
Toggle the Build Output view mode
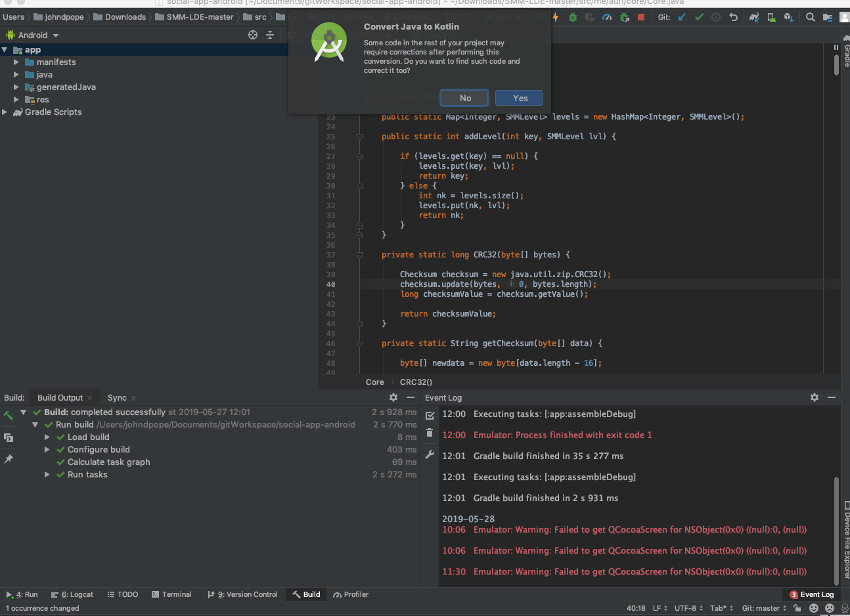[x=9, y=437]
